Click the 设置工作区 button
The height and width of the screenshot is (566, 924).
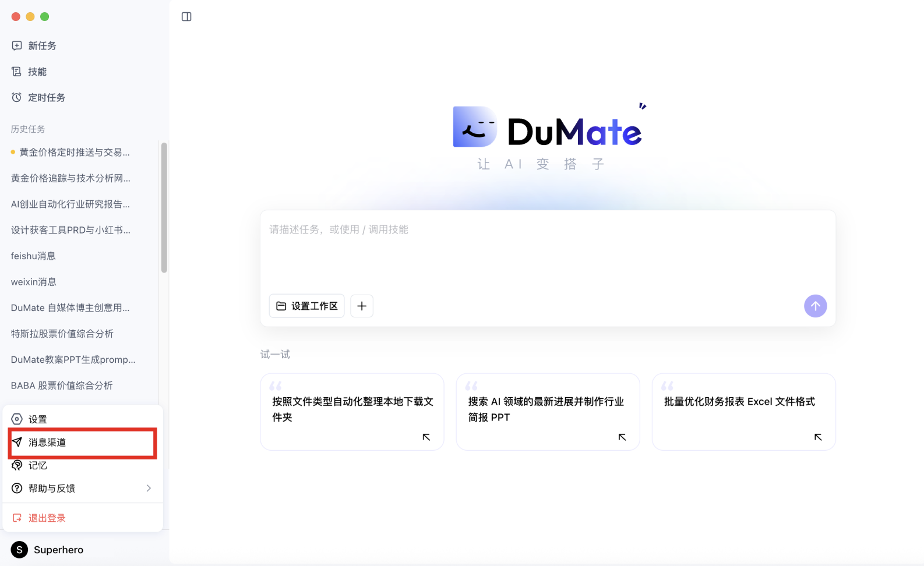(306, 306)
